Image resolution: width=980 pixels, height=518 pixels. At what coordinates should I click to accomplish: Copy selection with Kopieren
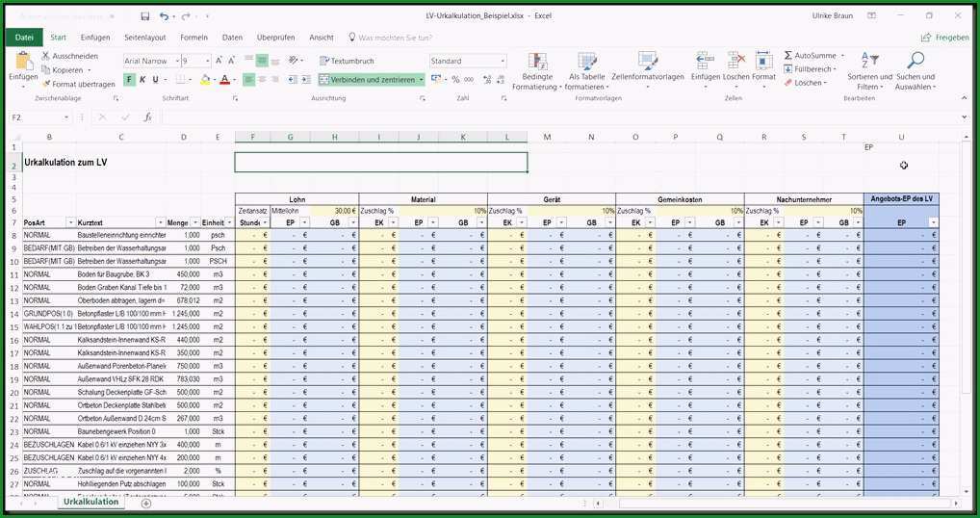pyautogui.click(x=64, y=70)
